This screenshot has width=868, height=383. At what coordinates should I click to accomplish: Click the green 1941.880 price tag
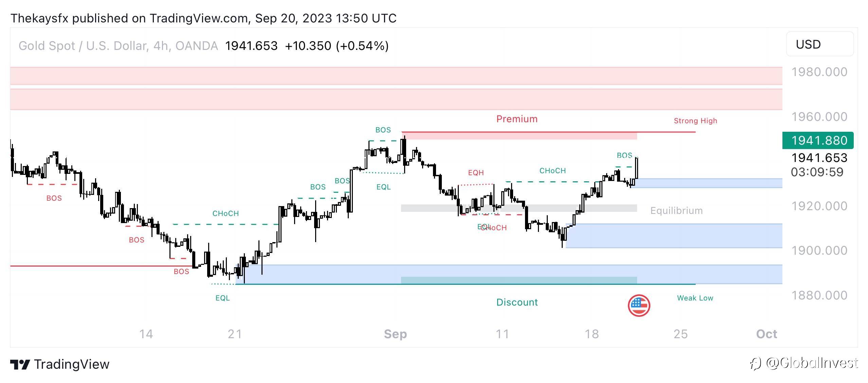coord(818,140)
